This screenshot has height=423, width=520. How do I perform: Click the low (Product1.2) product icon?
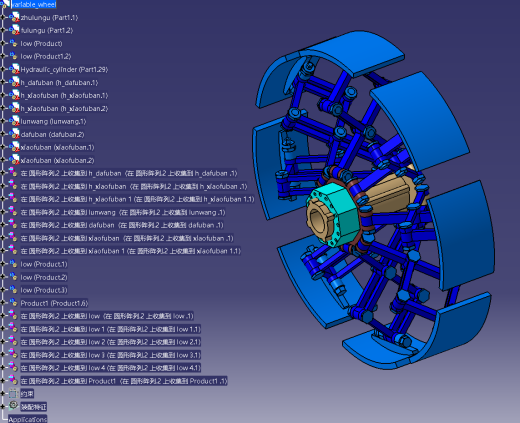pos(13,56)
